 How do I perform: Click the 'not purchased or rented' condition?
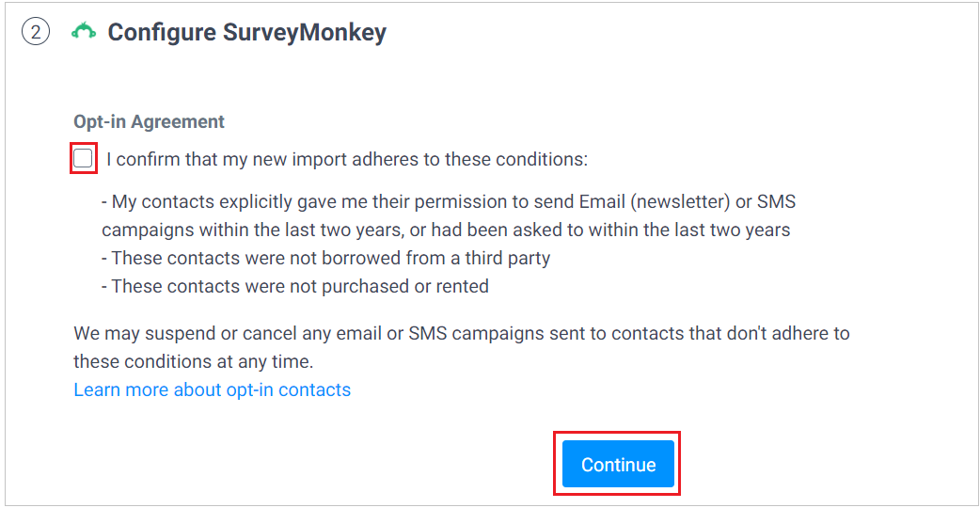click(295, 286)
